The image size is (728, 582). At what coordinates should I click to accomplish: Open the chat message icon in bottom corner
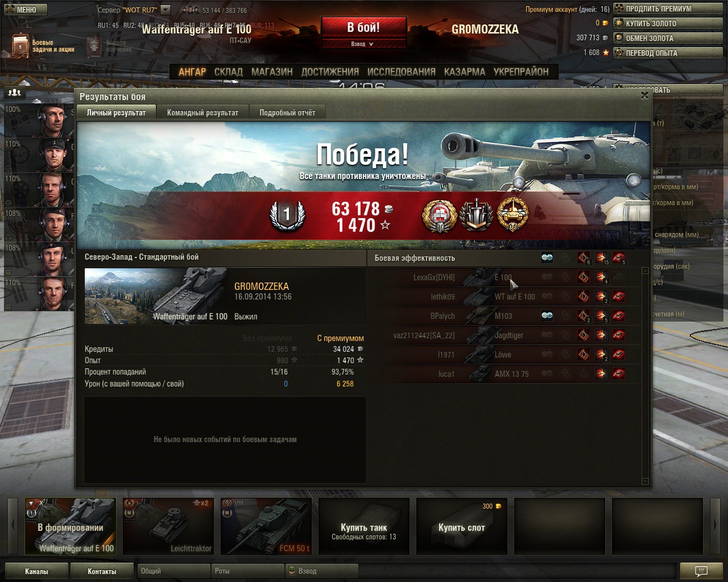click(701, 571)
